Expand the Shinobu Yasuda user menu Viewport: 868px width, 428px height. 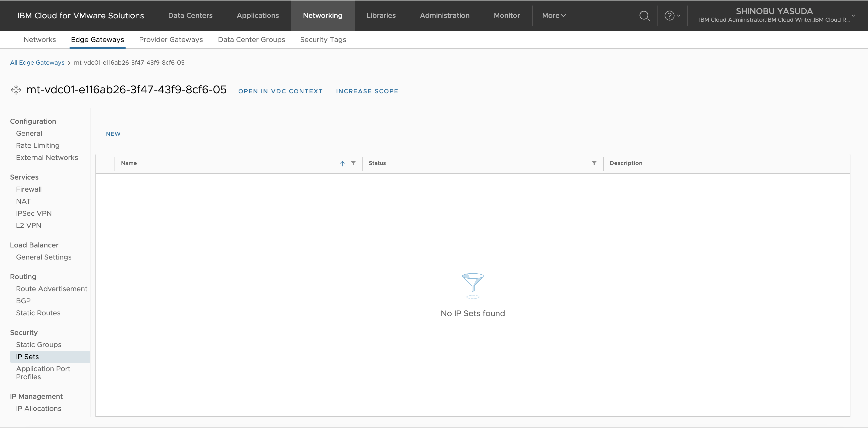(x=853, y=16)
